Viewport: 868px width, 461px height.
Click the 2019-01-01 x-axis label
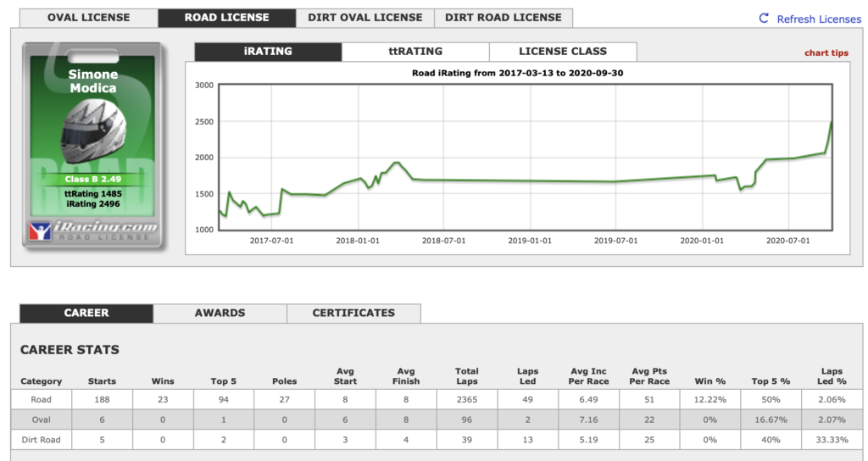[x=530, y=241]
